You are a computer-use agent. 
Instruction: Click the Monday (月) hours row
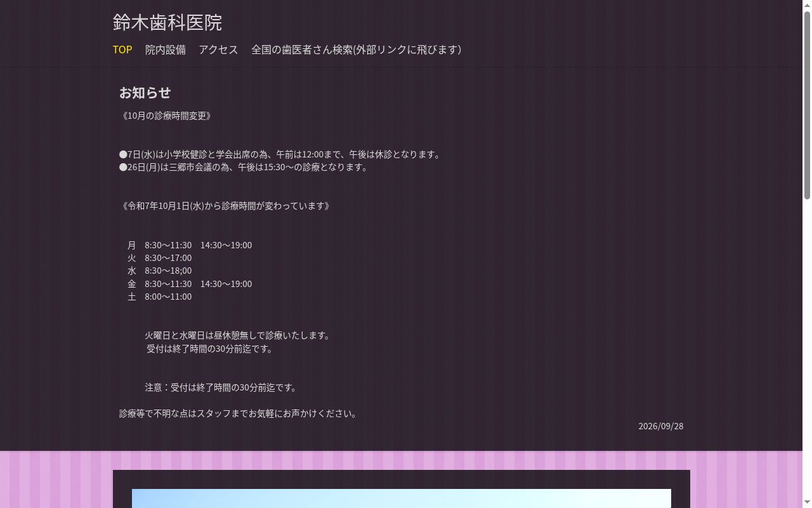coord(190,245)
